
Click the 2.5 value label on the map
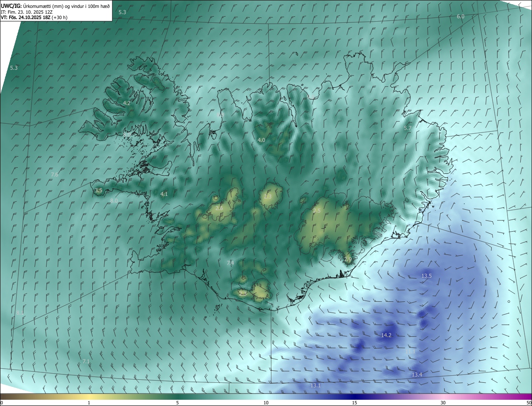coord(317,211)
